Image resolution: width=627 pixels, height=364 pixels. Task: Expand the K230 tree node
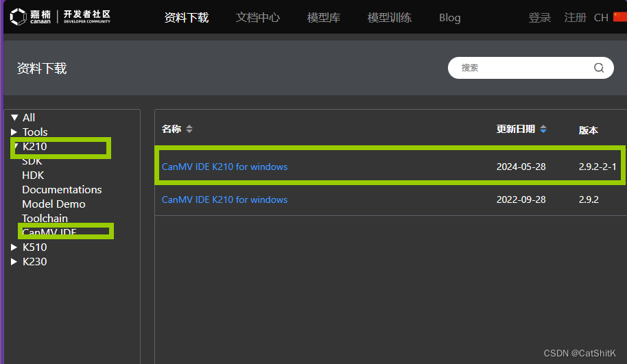tap(14, 262)
